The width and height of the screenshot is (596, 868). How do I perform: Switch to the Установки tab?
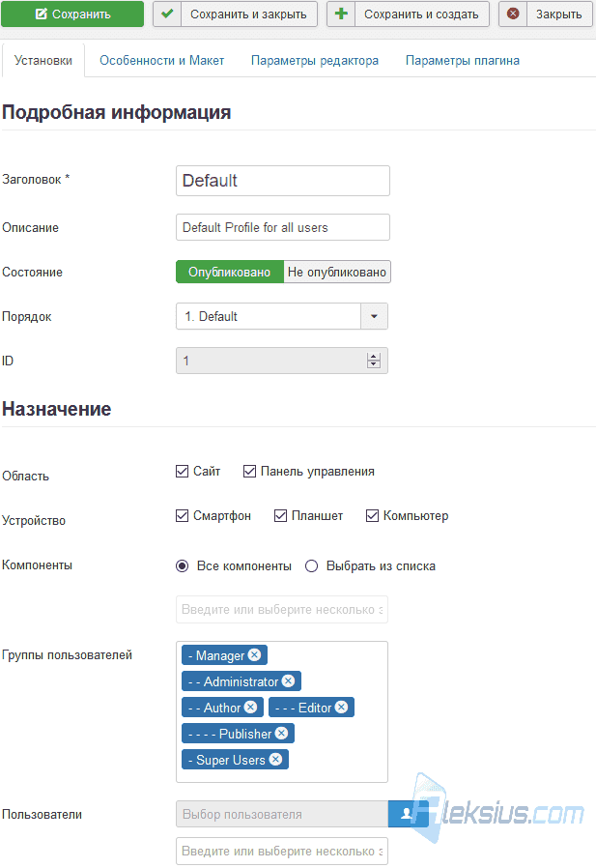click(43, 60)
